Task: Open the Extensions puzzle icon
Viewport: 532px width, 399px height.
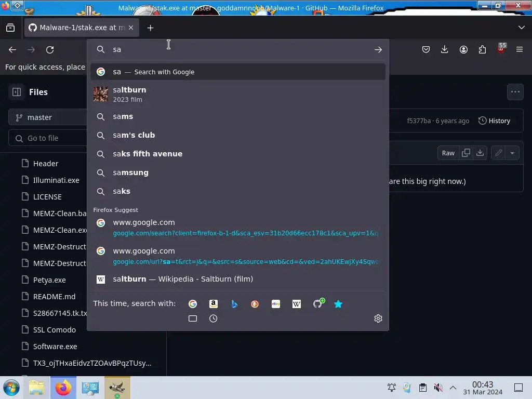Action: point(482,49)
